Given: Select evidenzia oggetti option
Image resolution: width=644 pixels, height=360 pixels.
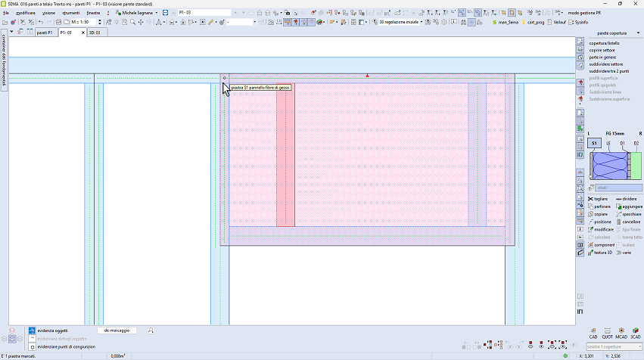Looking at the screenshot, I should pyautogui.click(x=54, y=331).
